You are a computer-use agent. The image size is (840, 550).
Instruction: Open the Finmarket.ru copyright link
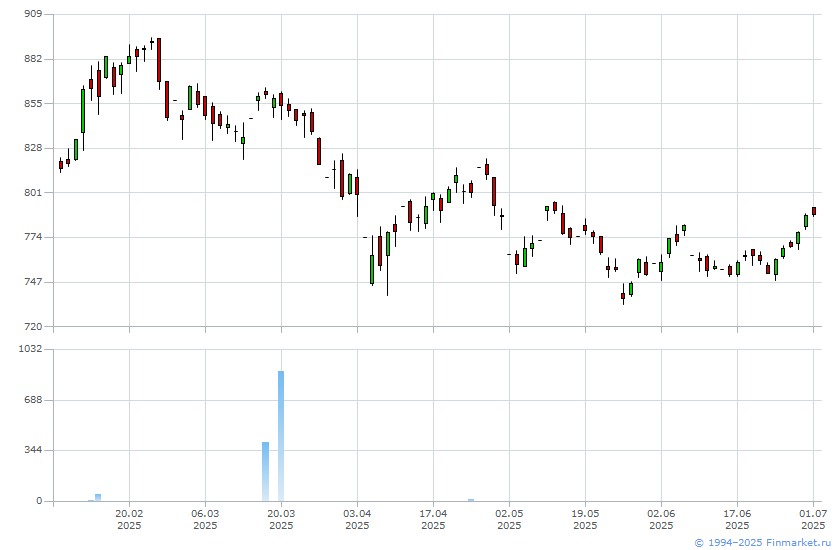(x=764, y=543)
